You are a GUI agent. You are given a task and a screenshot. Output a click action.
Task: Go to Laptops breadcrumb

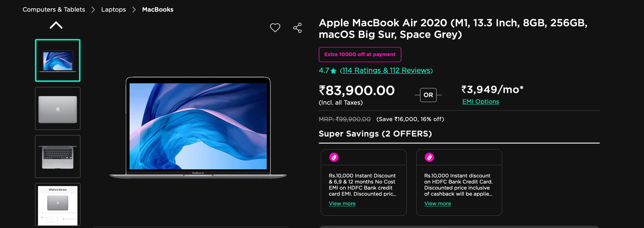(x=113, y=10)
